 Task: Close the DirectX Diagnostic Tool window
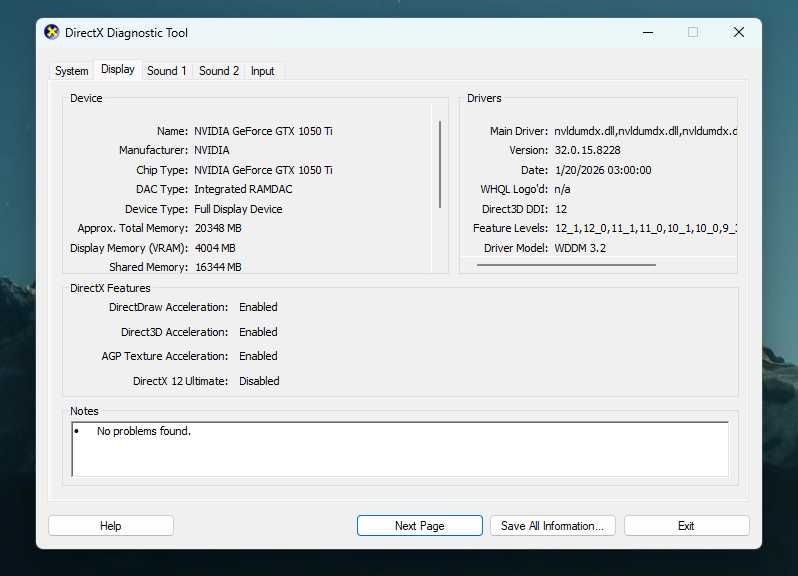(x=738, y=33)
